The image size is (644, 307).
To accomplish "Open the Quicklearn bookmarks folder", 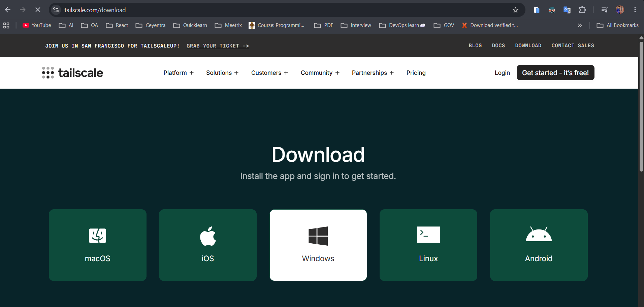I will click(190, 25).
